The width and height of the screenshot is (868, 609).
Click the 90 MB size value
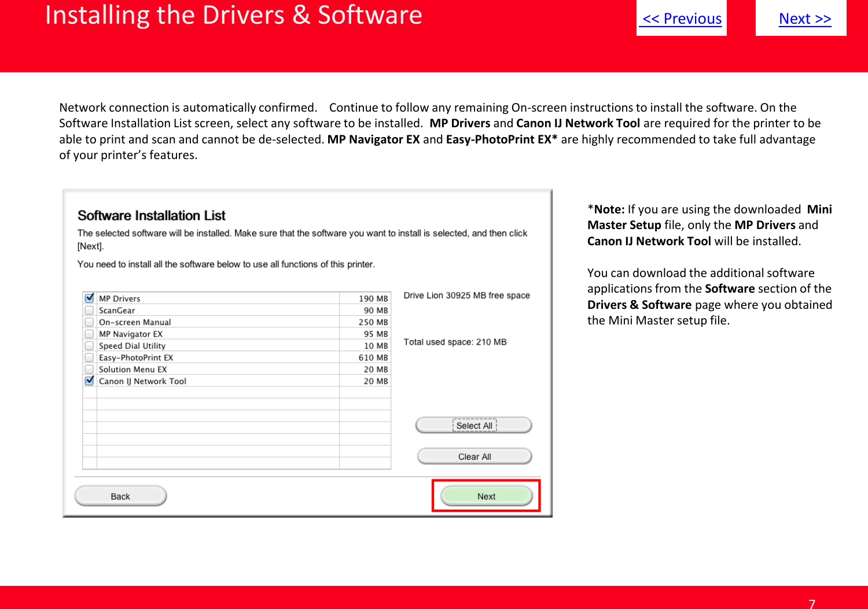coord(376,311)
